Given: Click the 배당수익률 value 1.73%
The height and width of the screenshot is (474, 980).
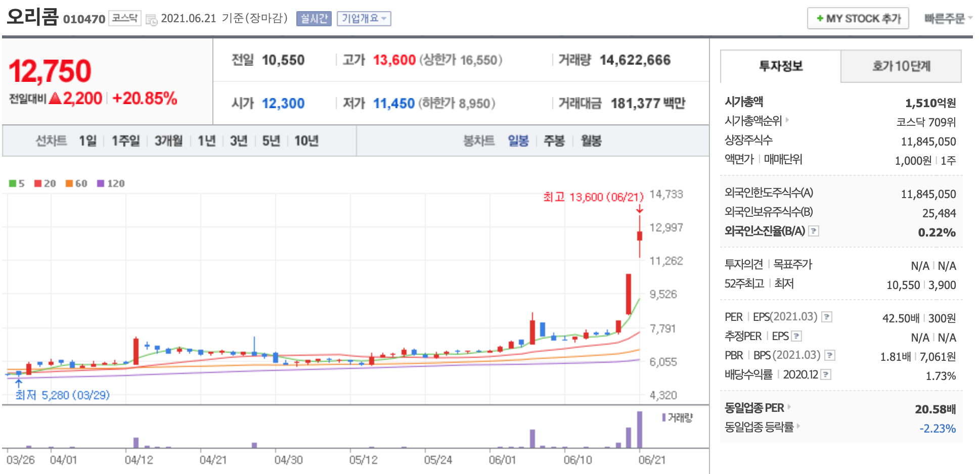Looking at the screenshot, I should tap(941, 376).
